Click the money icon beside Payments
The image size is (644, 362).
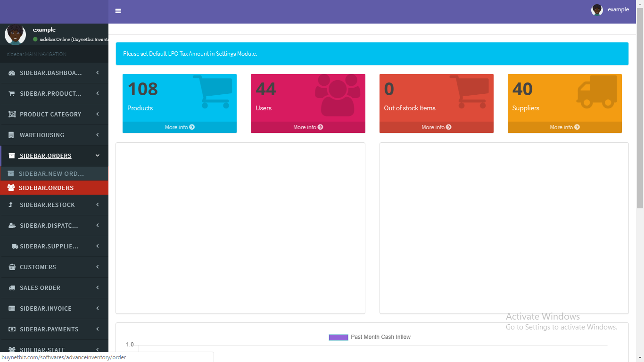12,329
